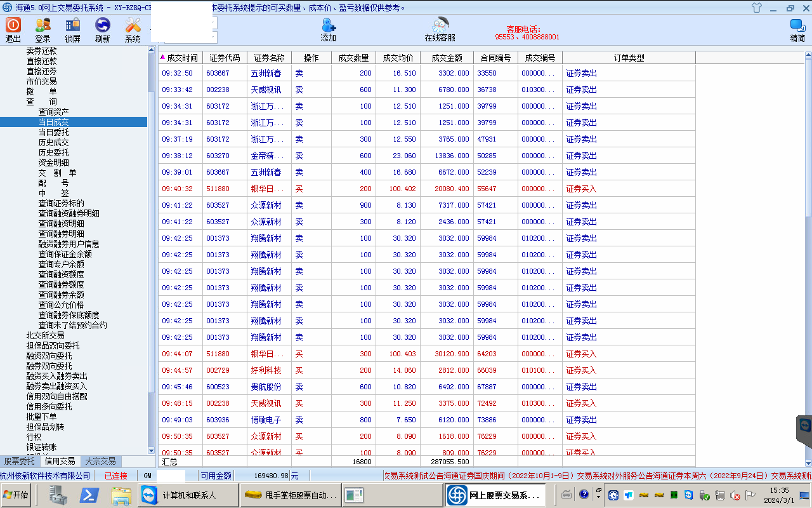Viewport: 812px width, 508px height.
Task: Select the 09:40:32 银华日 buy trade row
Action: 381,189
